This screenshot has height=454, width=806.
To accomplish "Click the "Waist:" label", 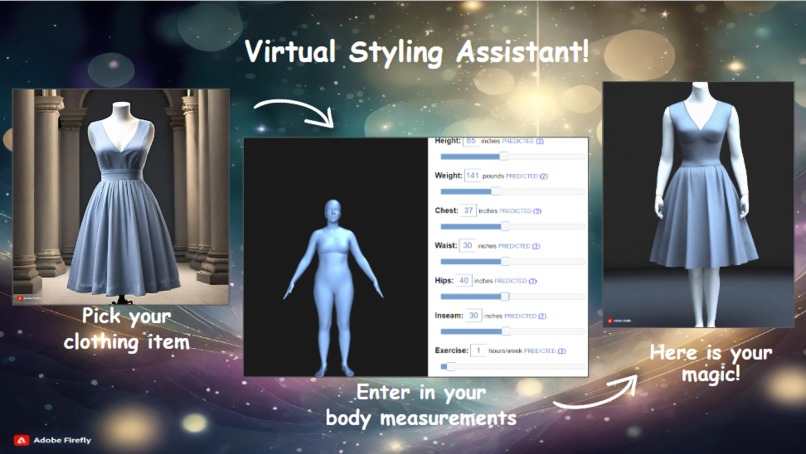I will pos(446,245).
